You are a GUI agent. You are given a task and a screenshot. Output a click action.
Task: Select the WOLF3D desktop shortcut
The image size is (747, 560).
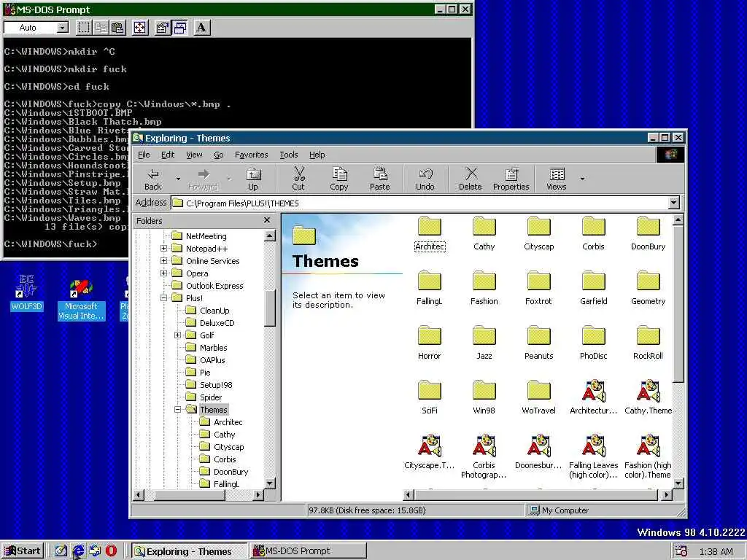point(27,292)
